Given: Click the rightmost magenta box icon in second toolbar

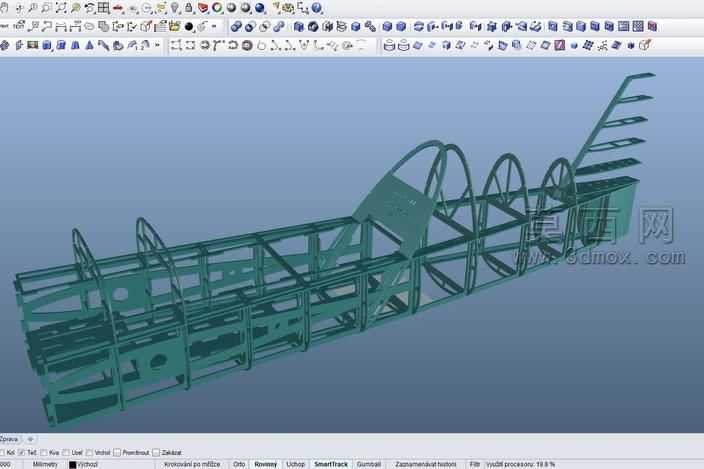Looking at the screenshot, I should [x=652, y=26].
